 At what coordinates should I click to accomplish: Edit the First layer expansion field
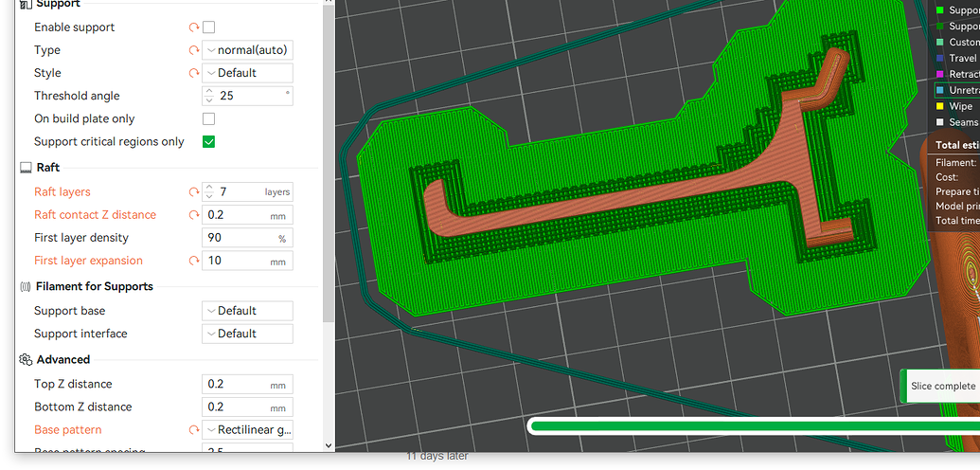pos(247,261)
